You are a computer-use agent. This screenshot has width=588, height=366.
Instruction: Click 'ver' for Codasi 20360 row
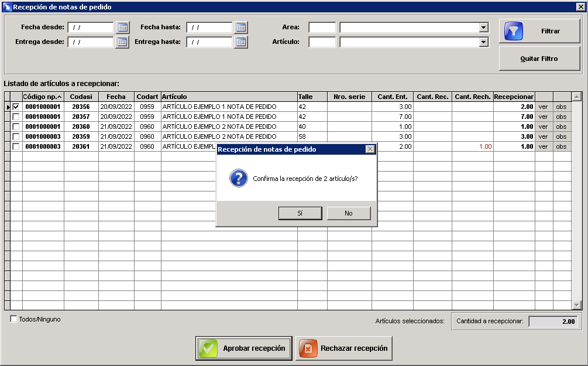544,126
